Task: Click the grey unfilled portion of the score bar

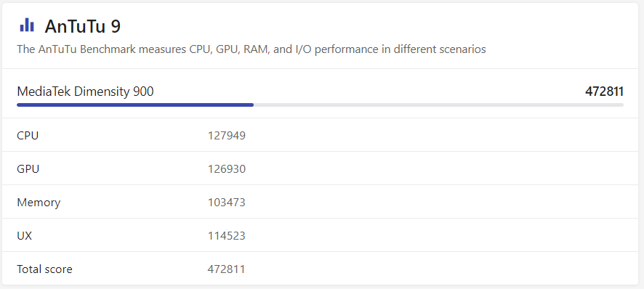Action: 438,105
